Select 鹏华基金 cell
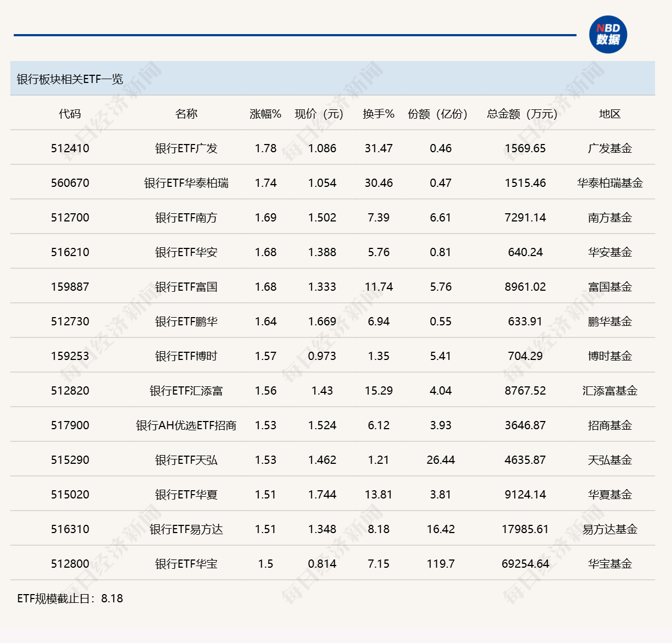The height and width of the screenshot is (643, 672). (x=610, y=321)
